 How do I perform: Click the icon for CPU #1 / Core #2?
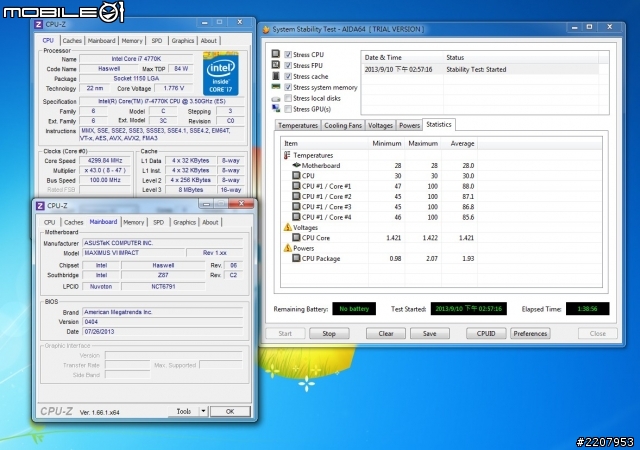pos(296,196)
